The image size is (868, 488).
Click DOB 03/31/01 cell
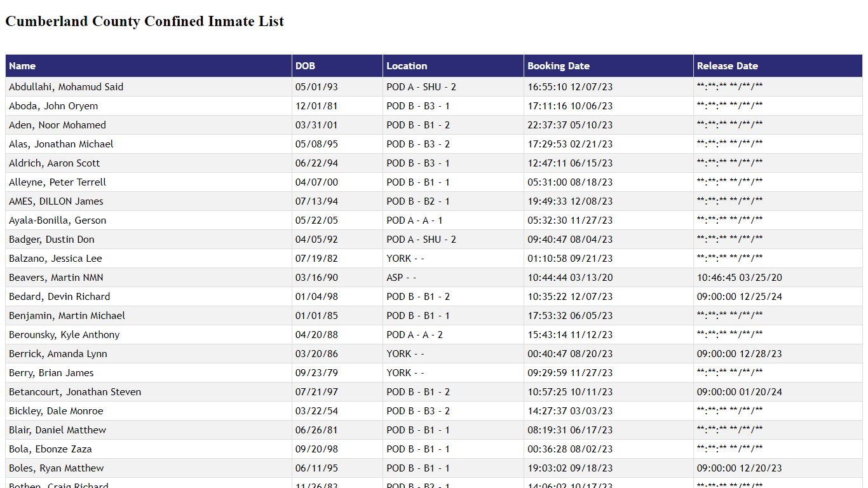[x=337, y=125]
